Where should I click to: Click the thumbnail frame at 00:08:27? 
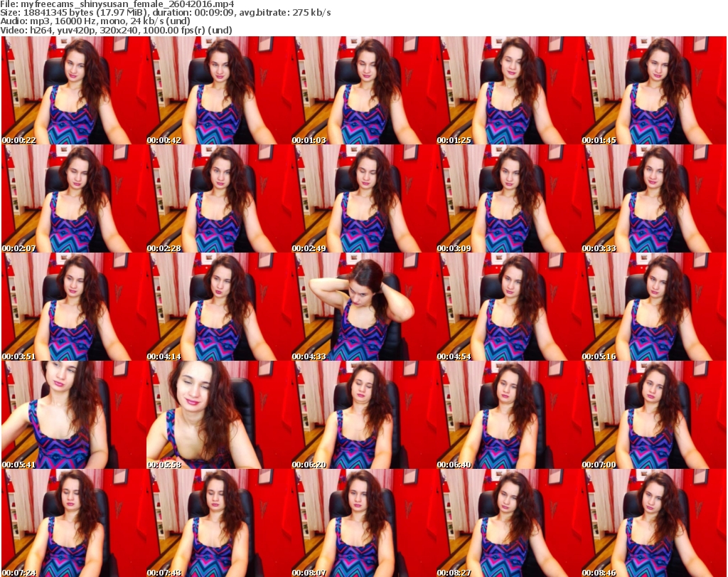(509, 523)
